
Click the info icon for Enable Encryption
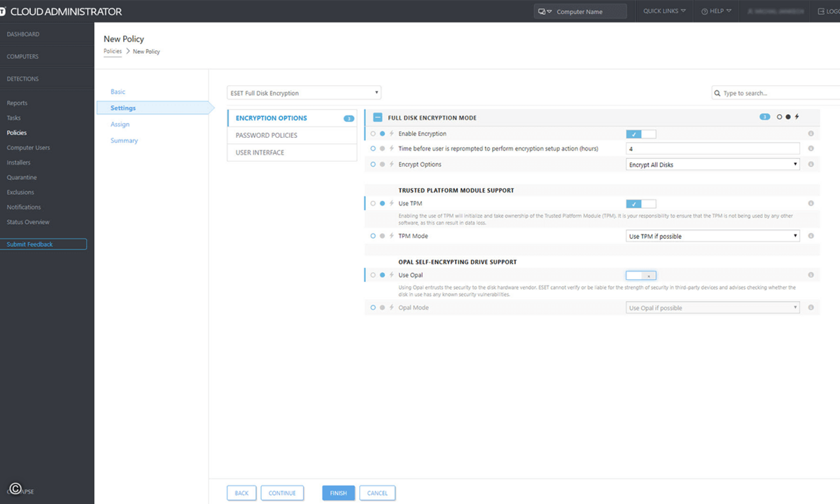tap(811, 134)
